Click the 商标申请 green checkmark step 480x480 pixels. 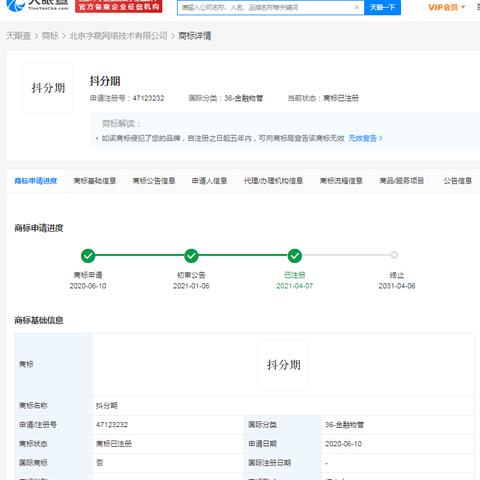[x=88, y=256]
